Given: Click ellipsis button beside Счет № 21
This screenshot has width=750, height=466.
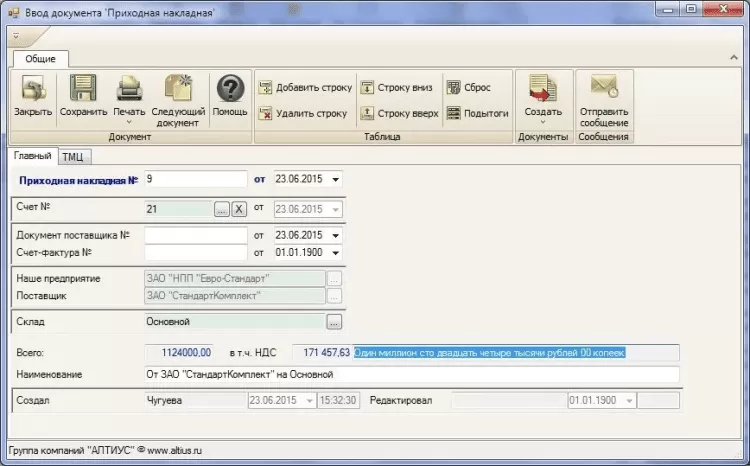Looking at the screenshot, I should (x=222, y=209).
